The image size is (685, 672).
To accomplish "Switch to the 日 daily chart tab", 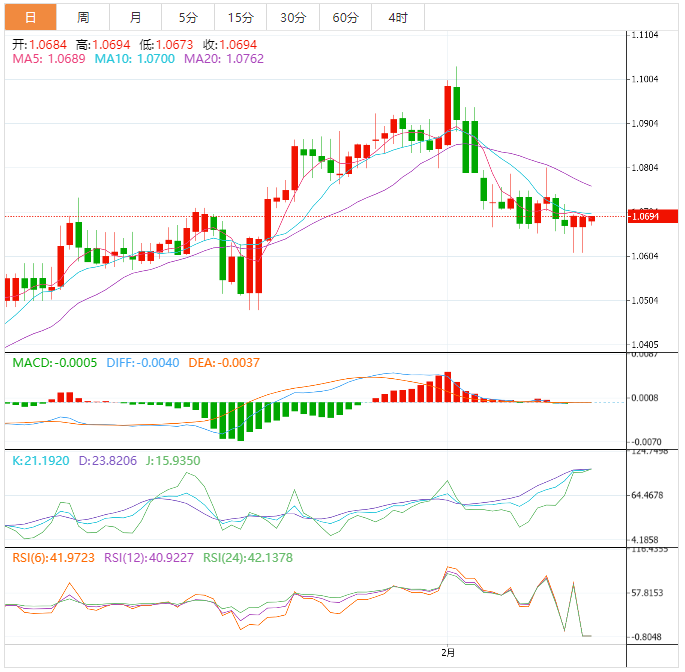I will click(30, 17).
